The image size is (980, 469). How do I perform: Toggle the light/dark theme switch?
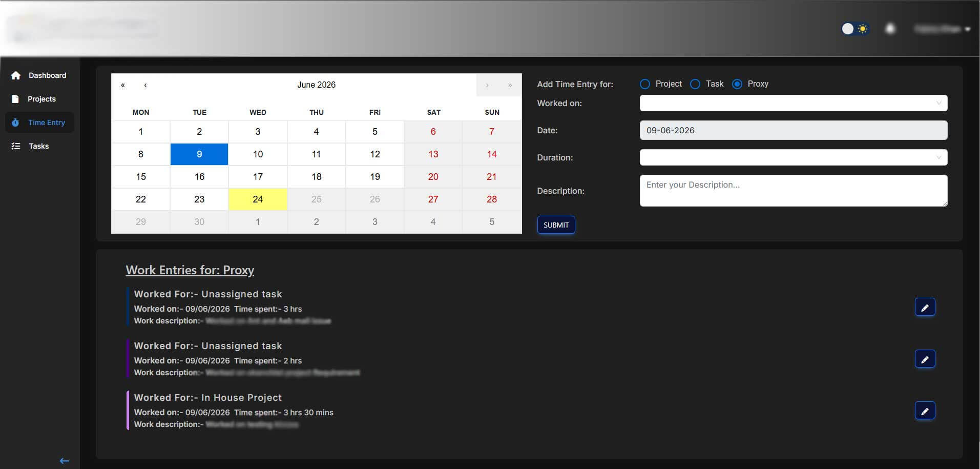point(855,29)
